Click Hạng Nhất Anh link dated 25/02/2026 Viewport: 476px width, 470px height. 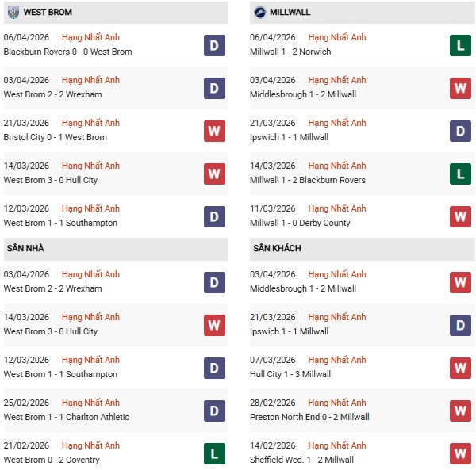[x=90, y=403]
